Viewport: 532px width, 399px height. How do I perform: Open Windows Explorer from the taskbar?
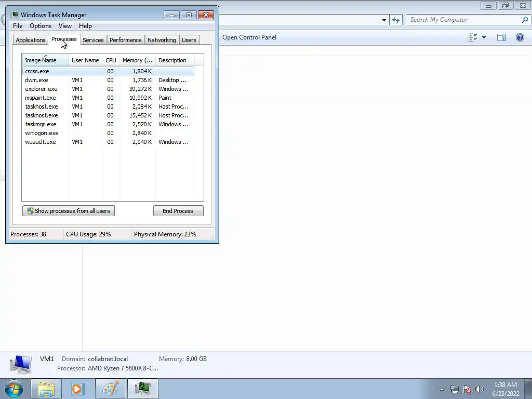46,389
